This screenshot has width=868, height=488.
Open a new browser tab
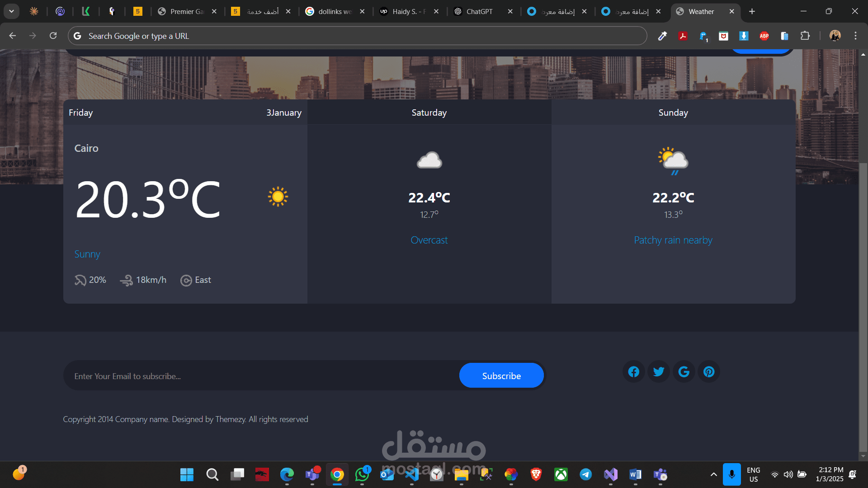752,11
